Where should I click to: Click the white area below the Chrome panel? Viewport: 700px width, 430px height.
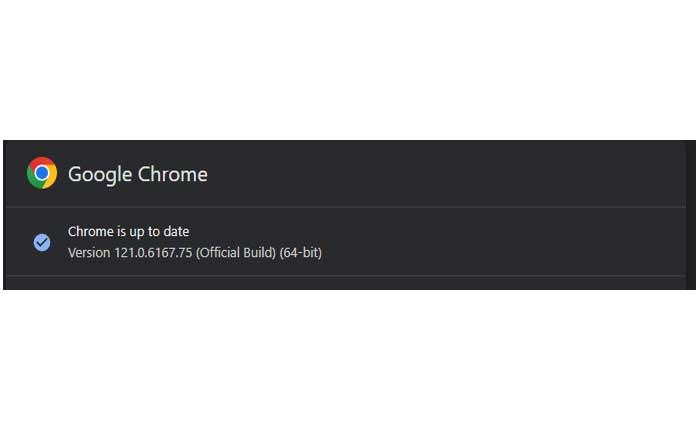[x=350, y=360]
